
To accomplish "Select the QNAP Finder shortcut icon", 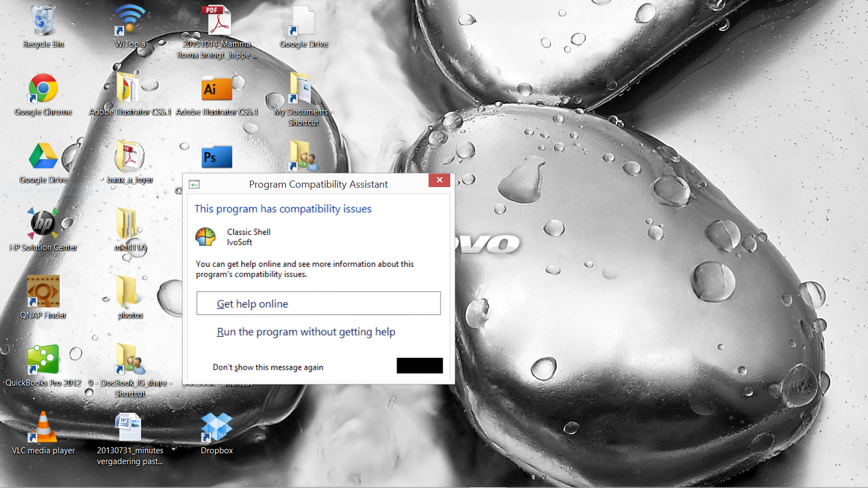I will tap(43, 292).
